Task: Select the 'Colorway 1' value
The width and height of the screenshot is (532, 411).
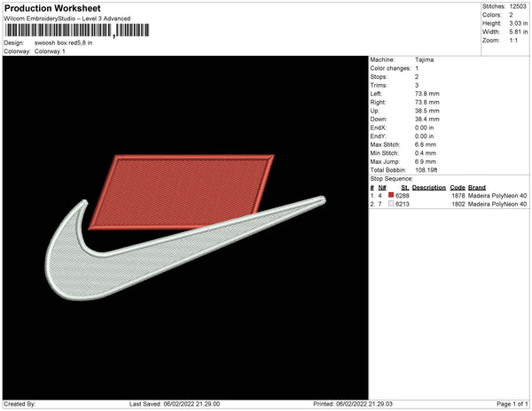Action: click(50, 51)
